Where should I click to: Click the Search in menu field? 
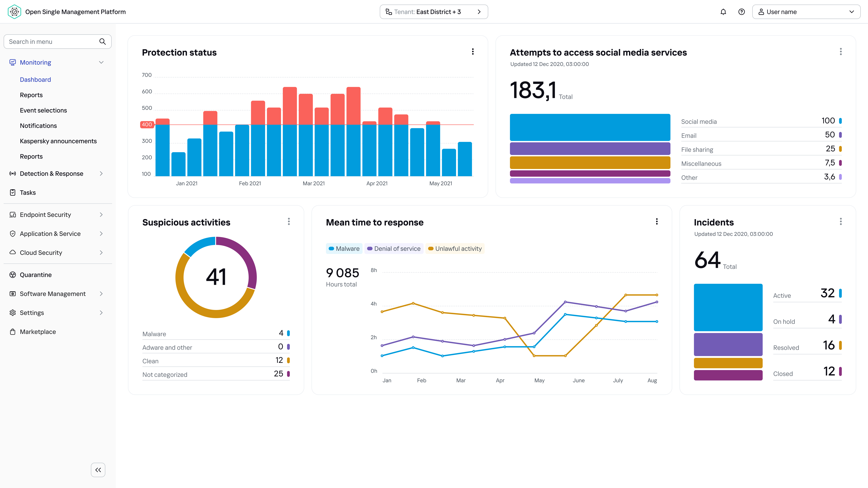point(50,41)
